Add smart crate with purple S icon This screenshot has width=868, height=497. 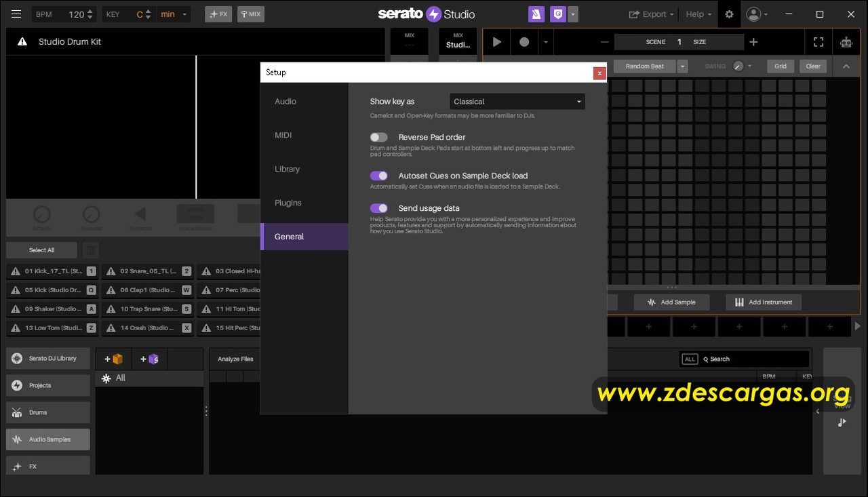click(149, 359)
